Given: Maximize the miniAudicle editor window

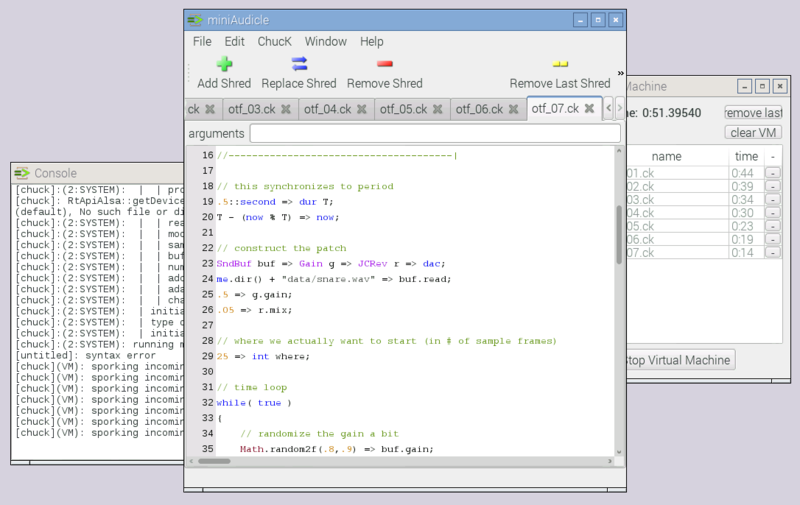Looking at the screenshot, I should point(598,20).
